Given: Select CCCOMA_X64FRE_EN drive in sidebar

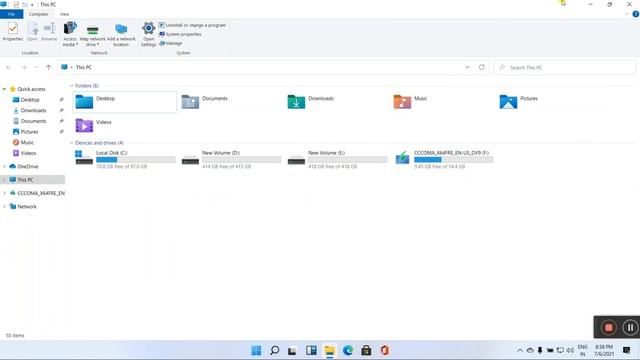Looking at the screenshot, I should tap(40, 193).
